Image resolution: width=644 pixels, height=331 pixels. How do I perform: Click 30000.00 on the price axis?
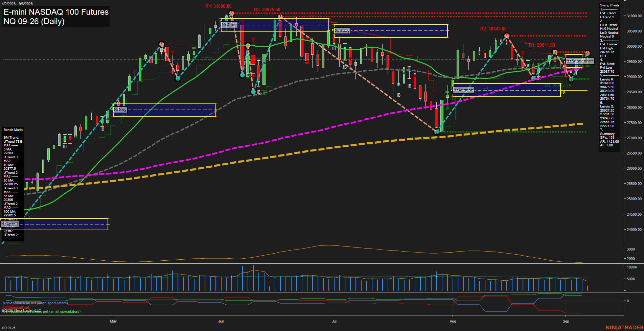tap(634, 46)
